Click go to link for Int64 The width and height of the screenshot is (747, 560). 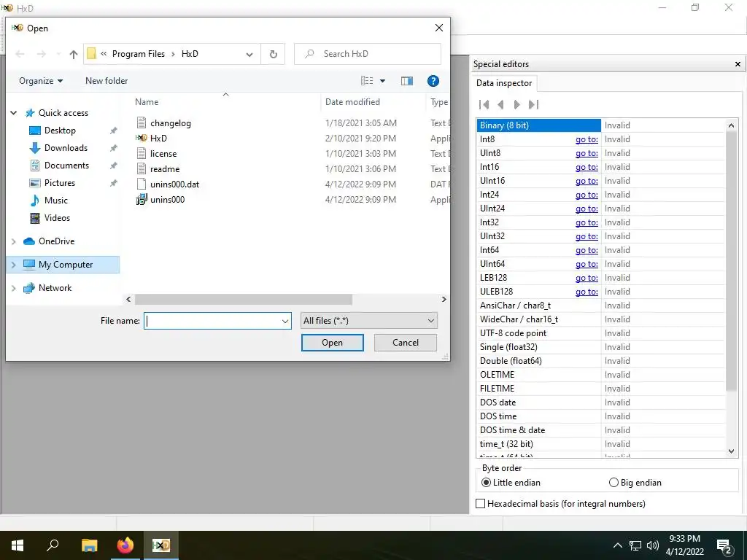tap(587, 250)
